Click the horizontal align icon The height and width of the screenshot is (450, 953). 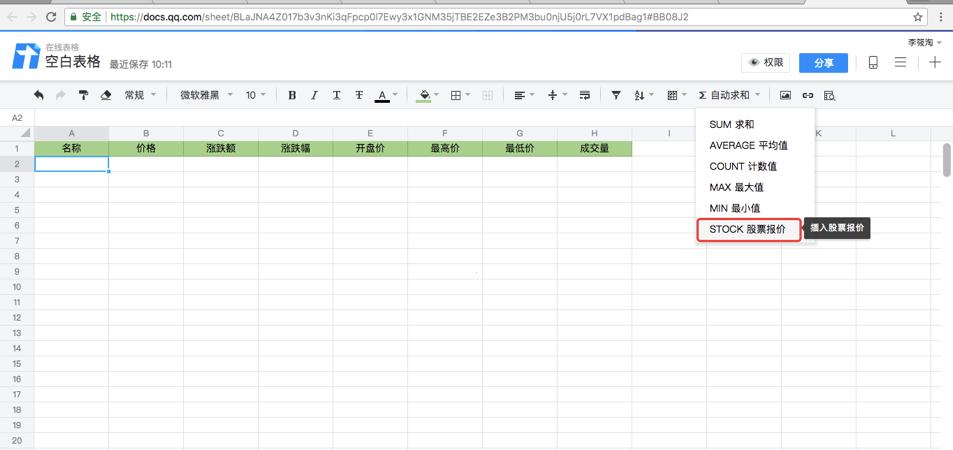pos(520,95)
